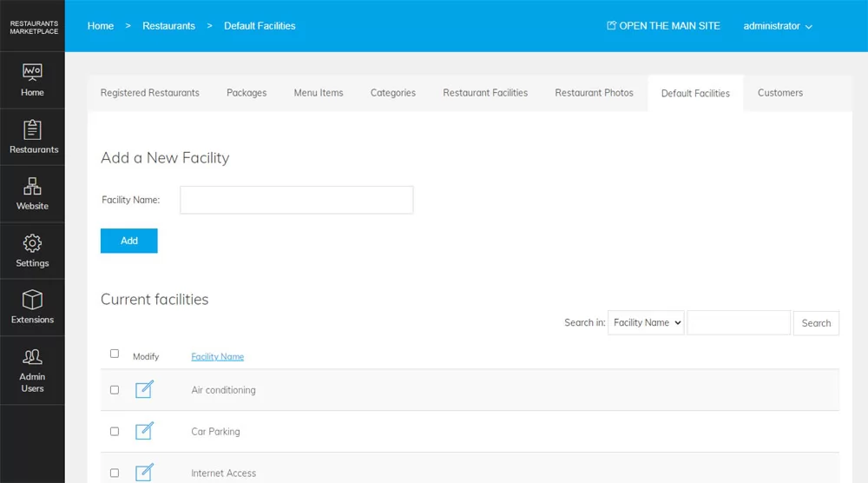Sort by the Facility Name column link
Image resolution: width=868 pixels, height=483 pixels.
(217, 356)
